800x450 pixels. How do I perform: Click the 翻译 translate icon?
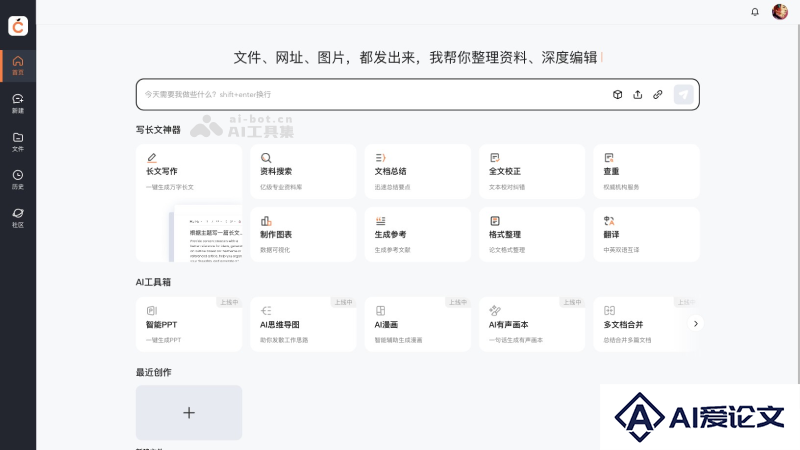609,221
